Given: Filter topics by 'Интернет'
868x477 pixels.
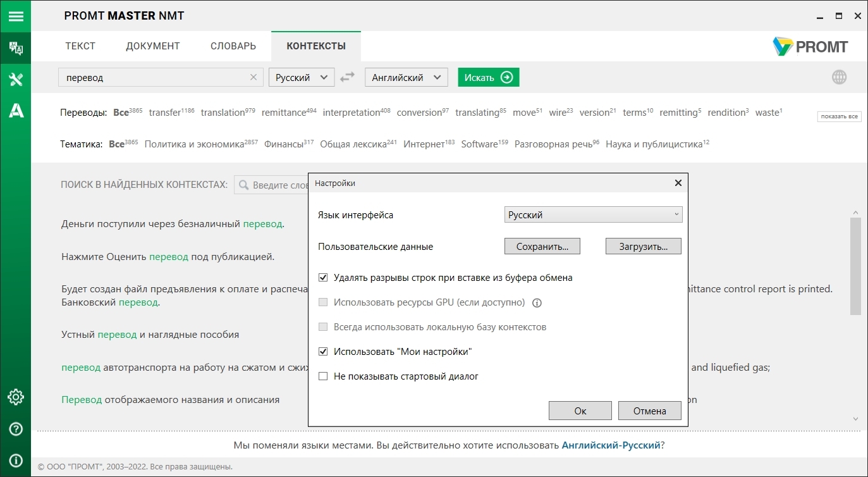Looking at the screenshot, I should coord(429,144).
